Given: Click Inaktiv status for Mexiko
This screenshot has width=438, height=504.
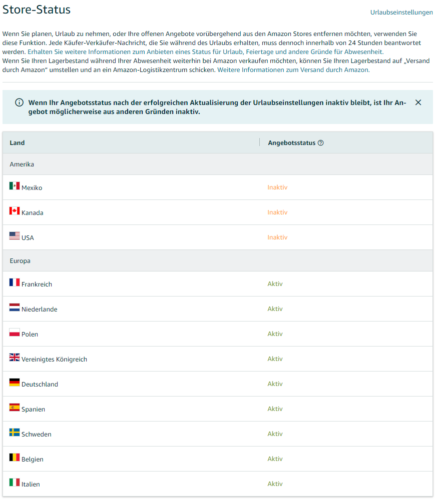Looking at the screenshot, I should pyautogui.click(x=277, y=187).
